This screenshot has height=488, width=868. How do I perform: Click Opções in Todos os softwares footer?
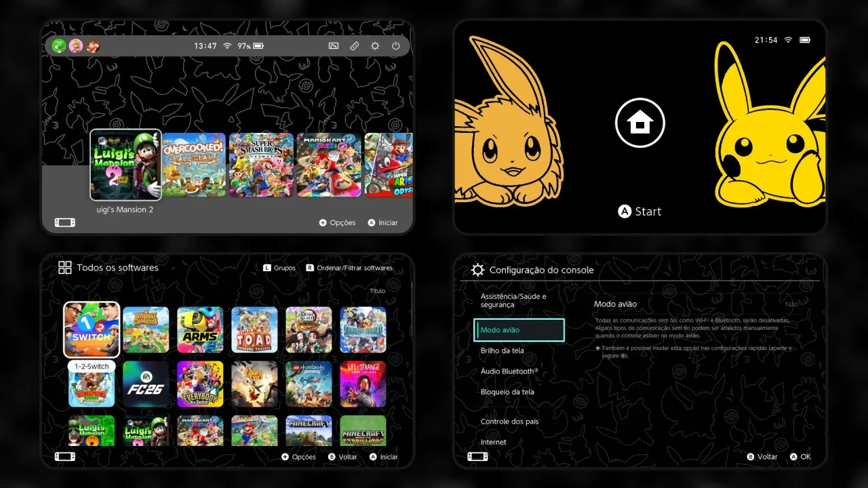298,457
